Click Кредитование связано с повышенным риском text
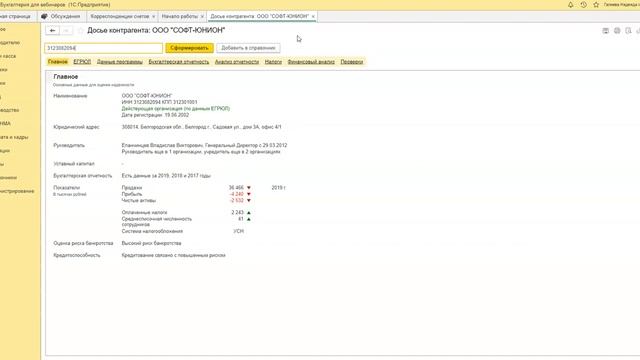Screen dimensions: 640x360 (x=173, y=255)
